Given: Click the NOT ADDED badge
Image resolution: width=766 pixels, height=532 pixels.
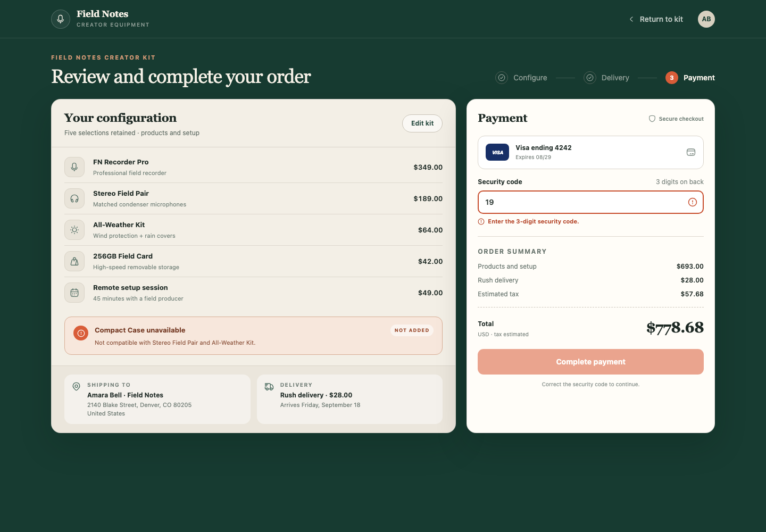Looking at the screenshot, I should coord(412,330).
